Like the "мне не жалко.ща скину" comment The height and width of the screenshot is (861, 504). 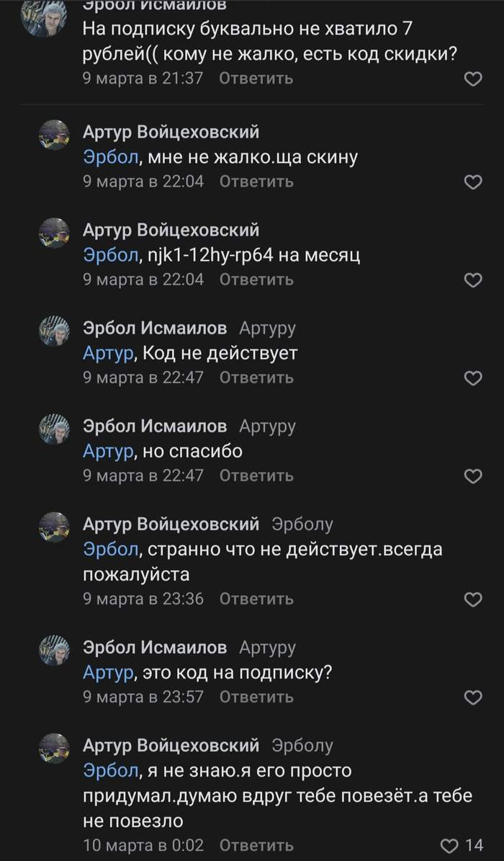pyautogui.click(x=472, y=182)
